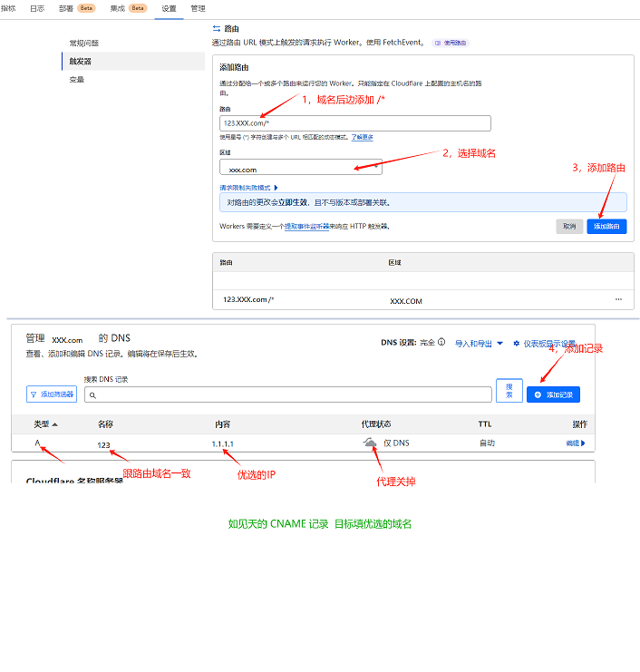
Task: Click the DNS 设置 info icon
Action: (x=441, y=342)
